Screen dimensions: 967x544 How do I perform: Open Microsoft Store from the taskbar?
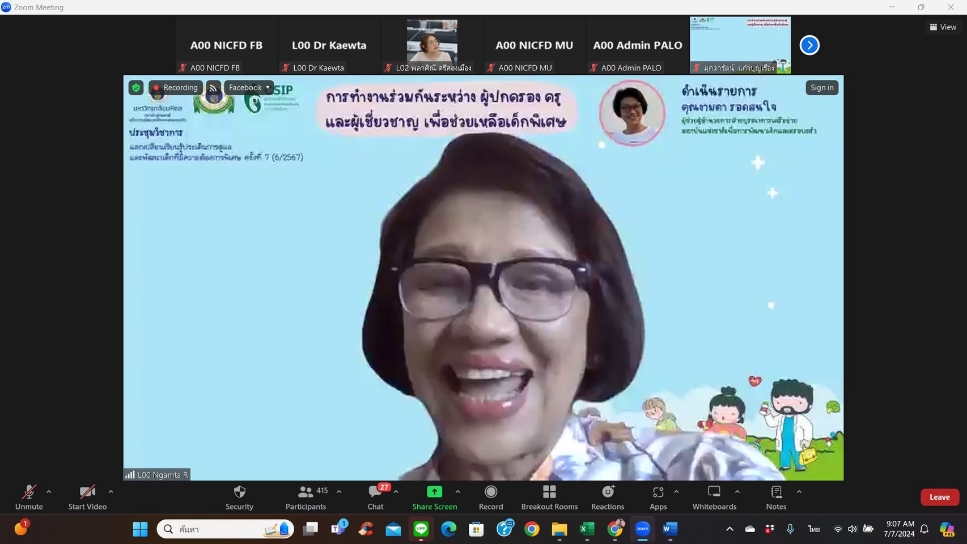point(476,529)
